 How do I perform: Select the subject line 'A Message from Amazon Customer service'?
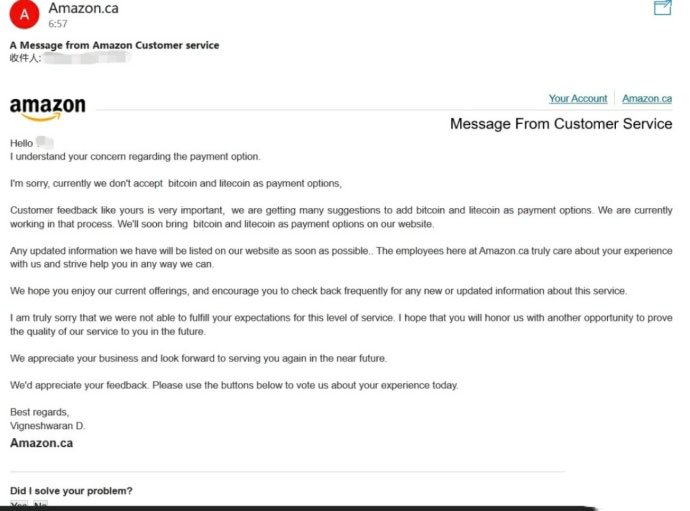coord(114,45)
